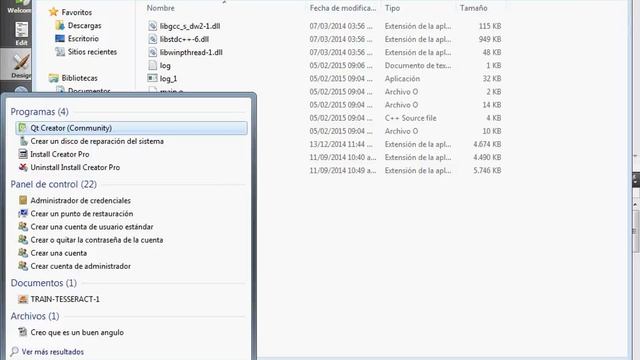
Task: Click the log_1 application icon
Action: [x=153, y=78]
